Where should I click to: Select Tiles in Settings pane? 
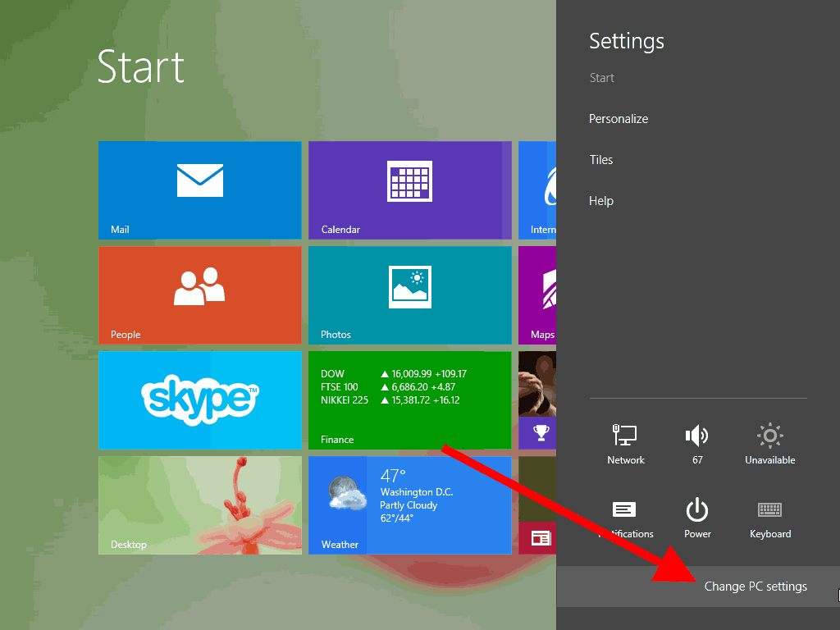coord(601,160)
